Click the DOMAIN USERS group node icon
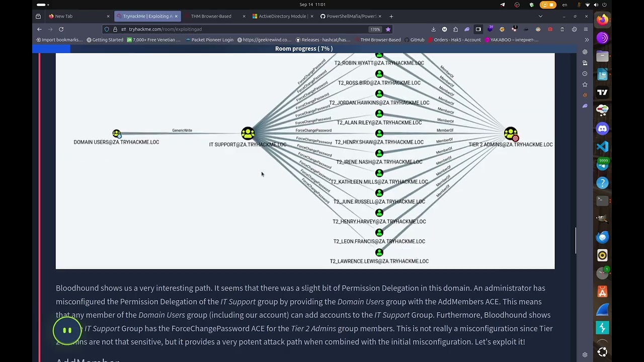644x362 pixels. (117, 133)
